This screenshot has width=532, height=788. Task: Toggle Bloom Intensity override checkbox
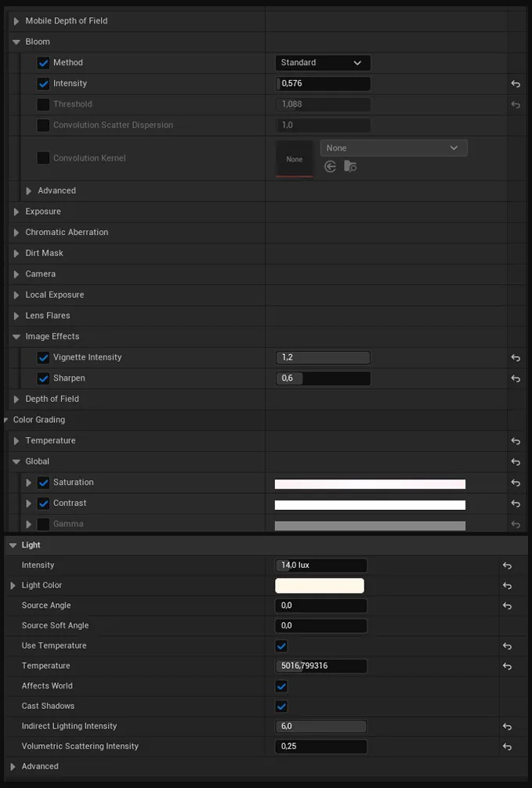pos(44,84)
